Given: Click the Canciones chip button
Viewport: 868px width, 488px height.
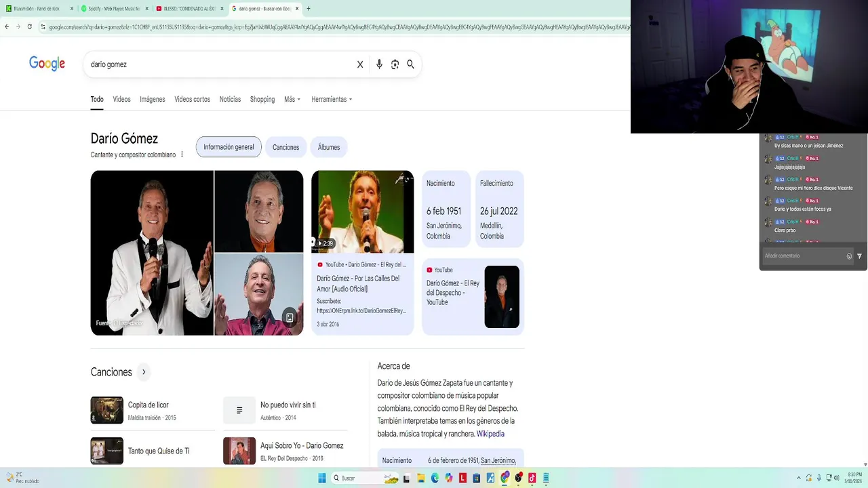Looking at the screenshot, I should coord(285,147).
